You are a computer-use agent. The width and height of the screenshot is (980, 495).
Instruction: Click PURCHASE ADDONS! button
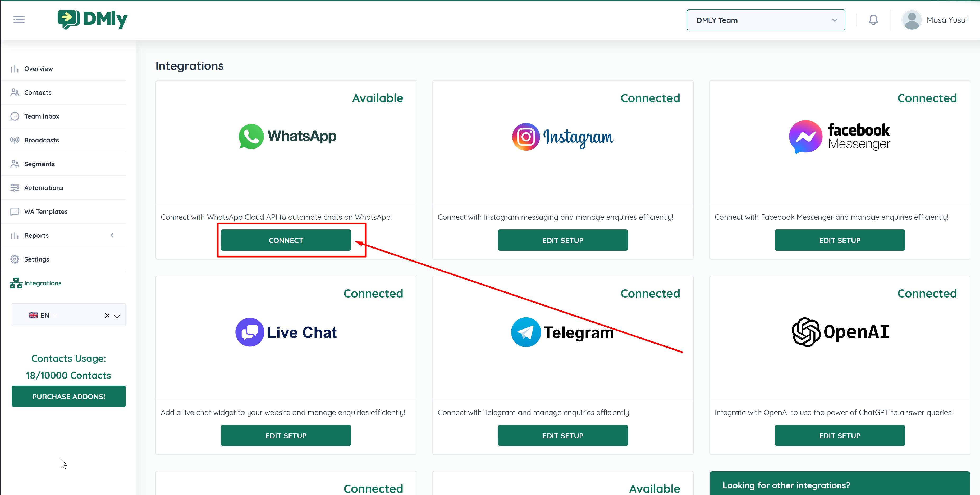68,396
